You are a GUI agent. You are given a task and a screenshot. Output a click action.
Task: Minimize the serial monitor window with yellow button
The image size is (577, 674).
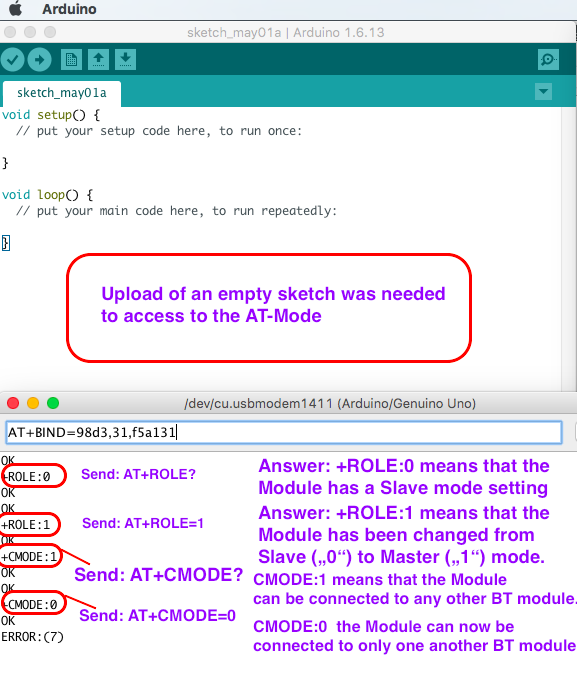tap(33, 403)
